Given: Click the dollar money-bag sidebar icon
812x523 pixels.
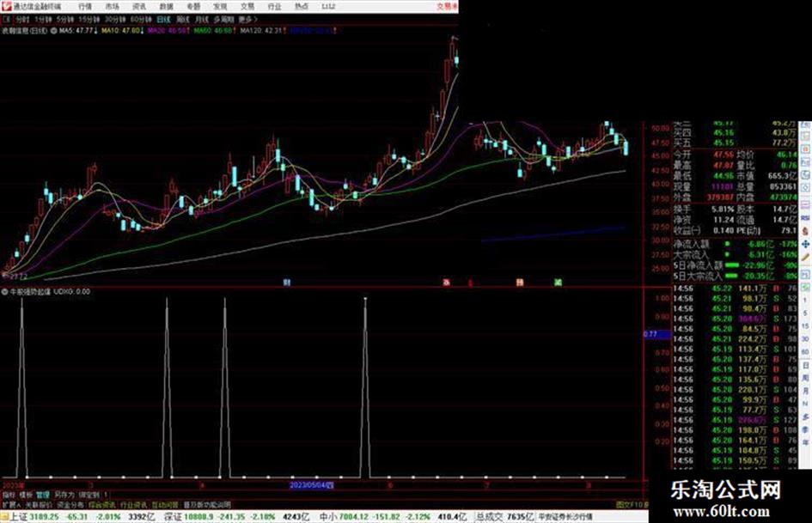Looking at the screenshot, I should tap(805, 231).
